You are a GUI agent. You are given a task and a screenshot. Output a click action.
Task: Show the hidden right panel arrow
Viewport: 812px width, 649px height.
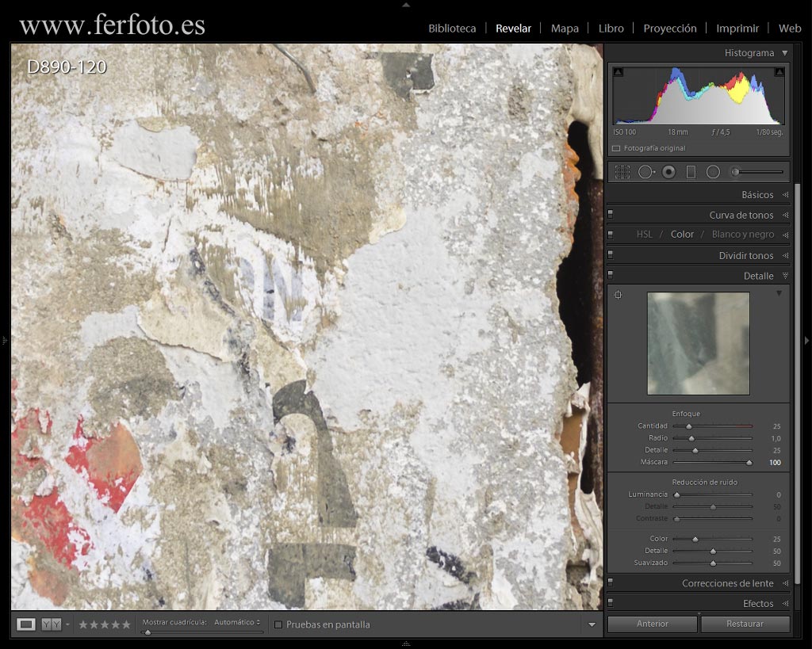[x=806, y=341]
